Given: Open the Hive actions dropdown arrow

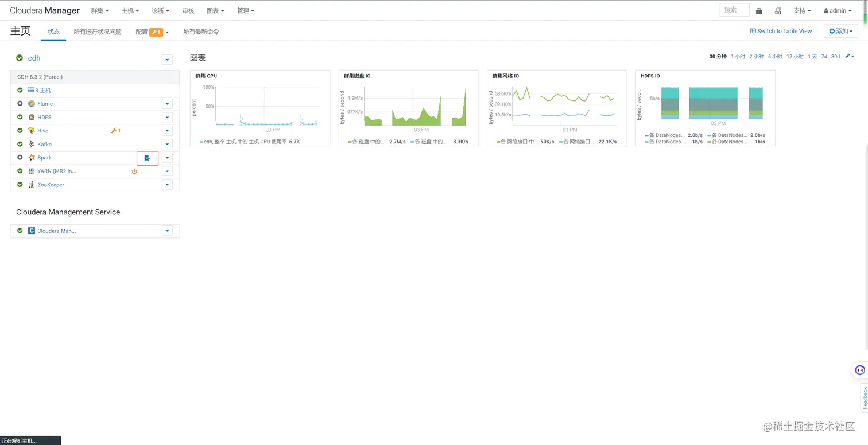Looking at the screenshot, I should [167, 131].
